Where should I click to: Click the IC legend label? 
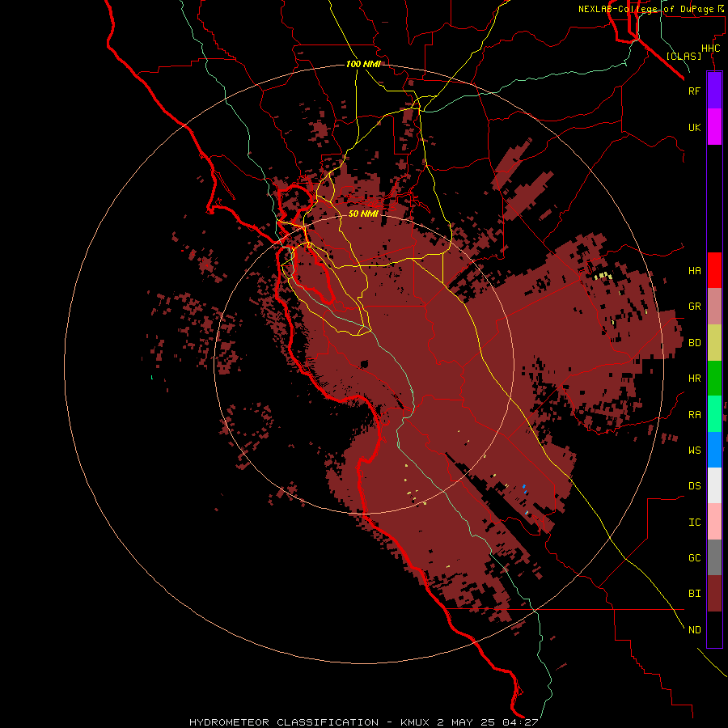[x=694, y=523]
